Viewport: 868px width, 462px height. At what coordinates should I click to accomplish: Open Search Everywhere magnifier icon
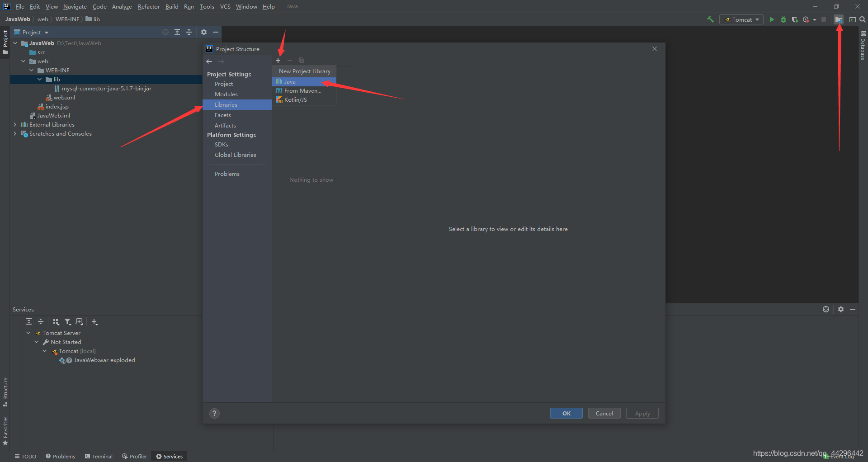click(862, 19)
